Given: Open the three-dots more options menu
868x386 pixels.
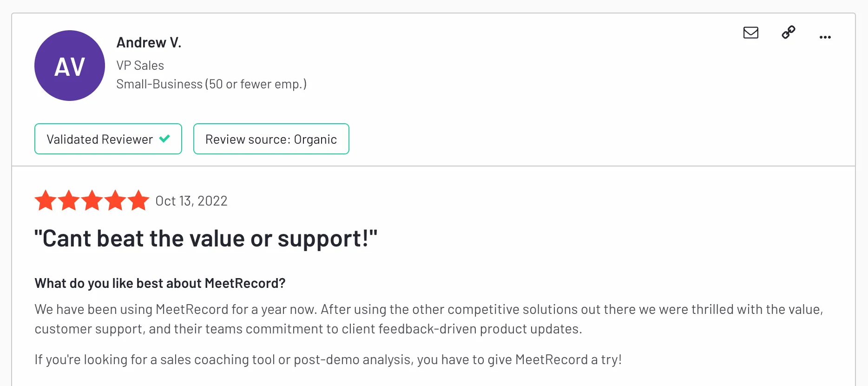Looking at the screenshot, I should pos(825,37).
